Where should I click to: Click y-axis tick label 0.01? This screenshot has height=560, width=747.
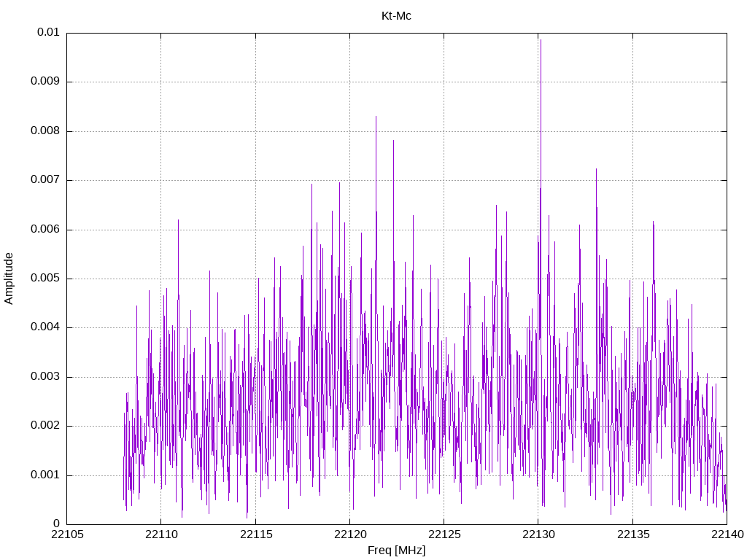pos(48,32)
